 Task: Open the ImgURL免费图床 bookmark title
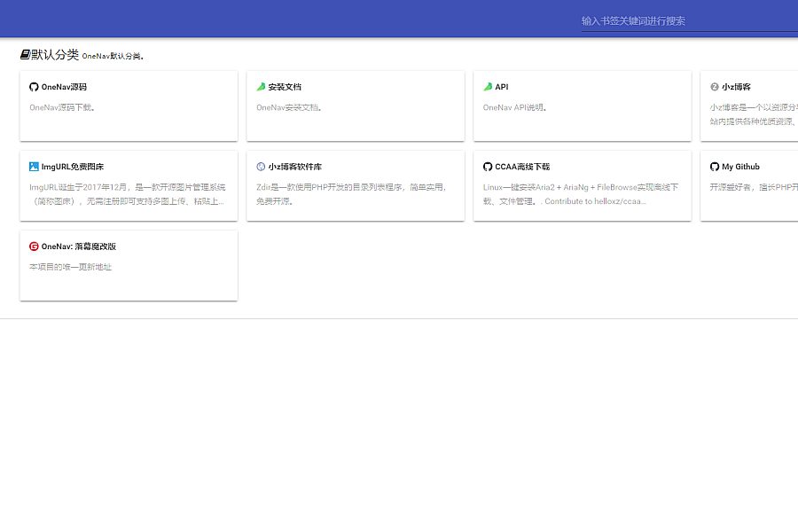coord(73,167)
